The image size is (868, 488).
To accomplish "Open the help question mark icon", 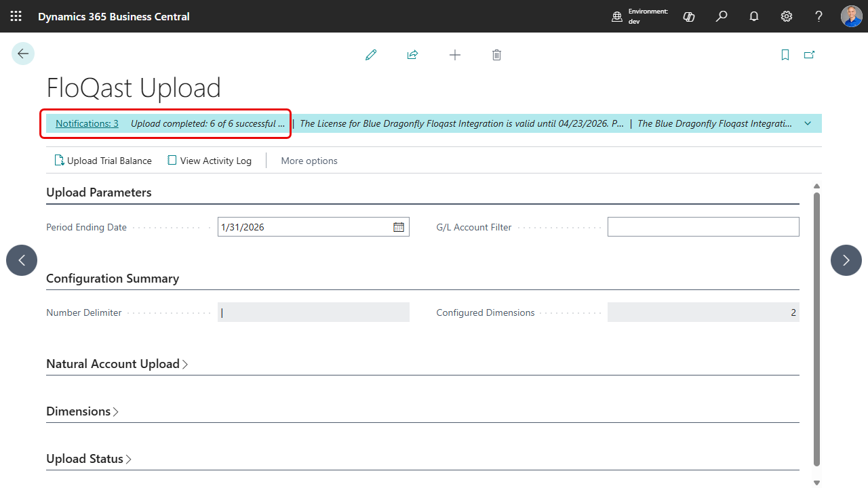I will click(819, 16).
